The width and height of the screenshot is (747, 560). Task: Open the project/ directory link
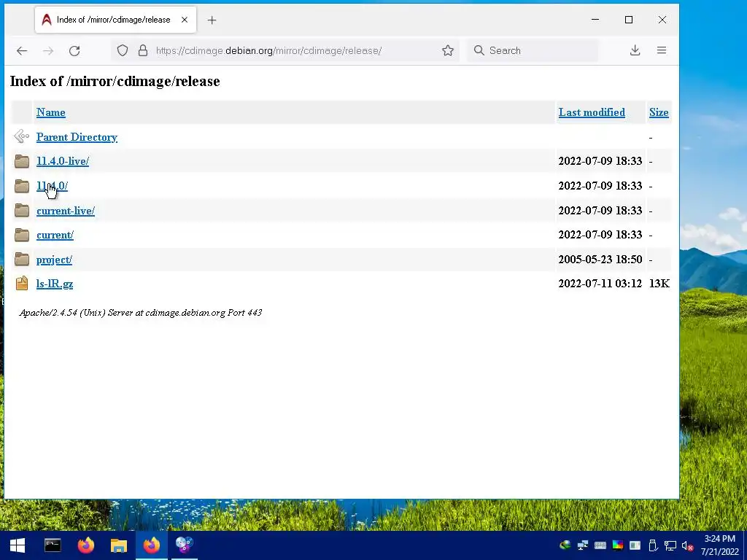tap(54, 260)
